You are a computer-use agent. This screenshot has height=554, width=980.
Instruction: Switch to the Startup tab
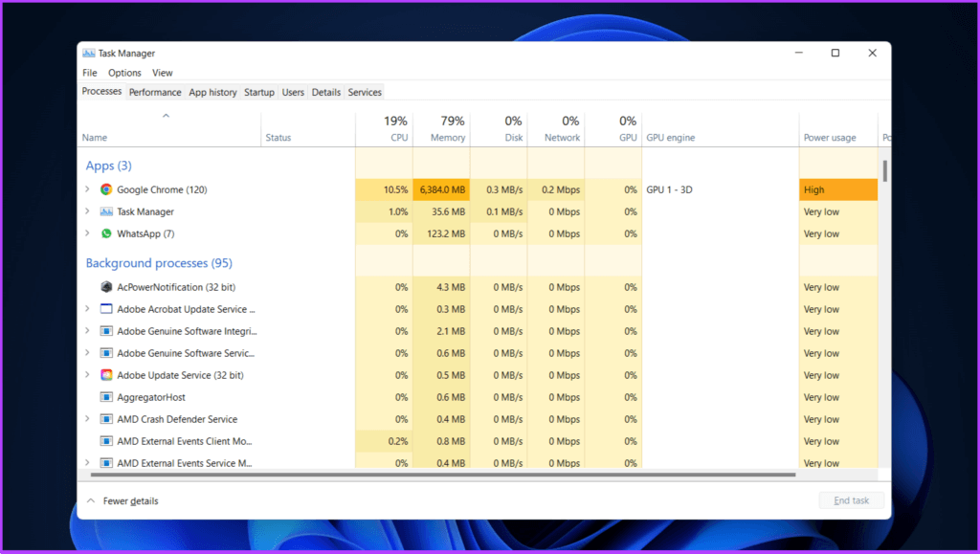click(x=258, y=92)
